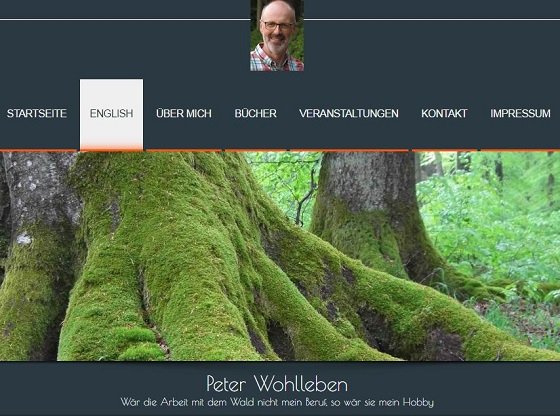560x416 pixels.
Task: Open the Über Mich page
Action: (184, 114)
